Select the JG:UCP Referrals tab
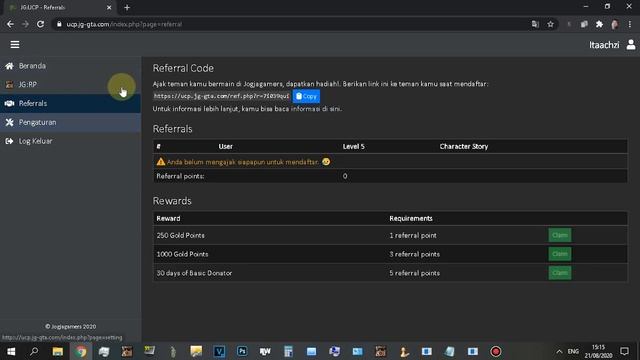 [x=60, y=7]
